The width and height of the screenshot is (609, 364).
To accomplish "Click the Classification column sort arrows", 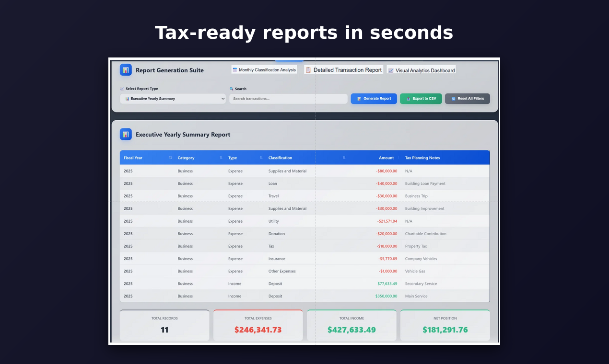I will [343, 158].
